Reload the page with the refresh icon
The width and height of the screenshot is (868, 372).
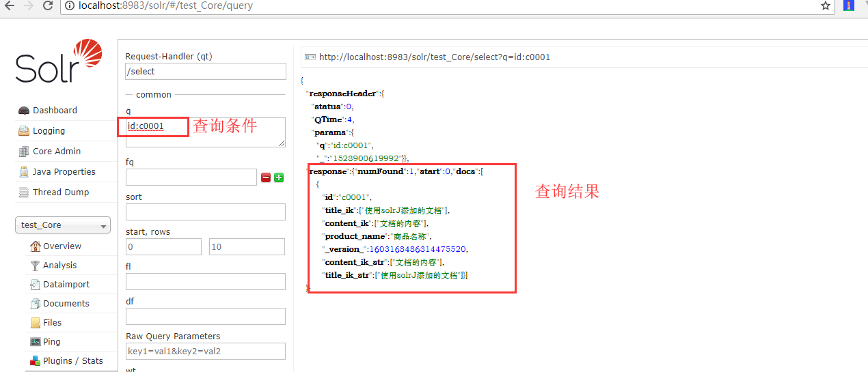48,6
